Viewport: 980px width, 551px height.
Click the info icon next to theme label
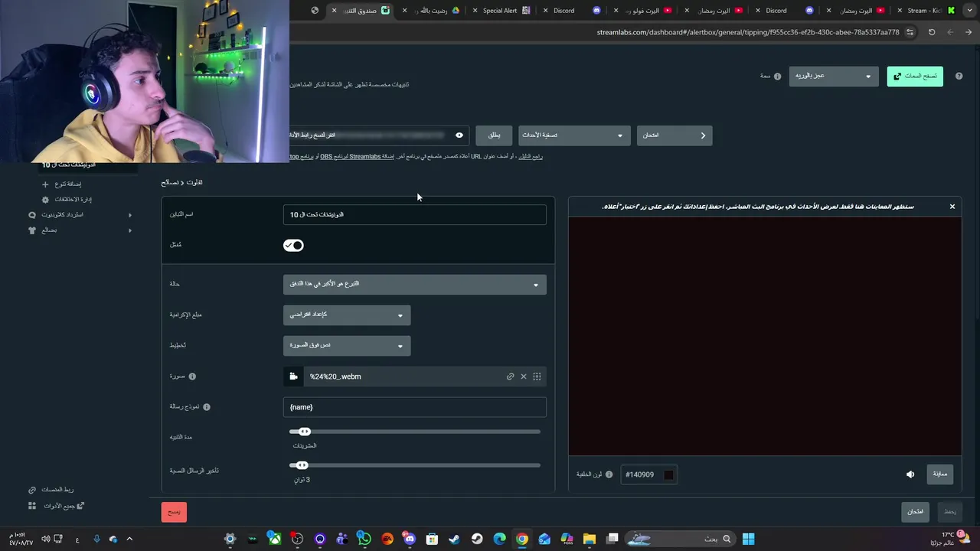coord(777,77)
